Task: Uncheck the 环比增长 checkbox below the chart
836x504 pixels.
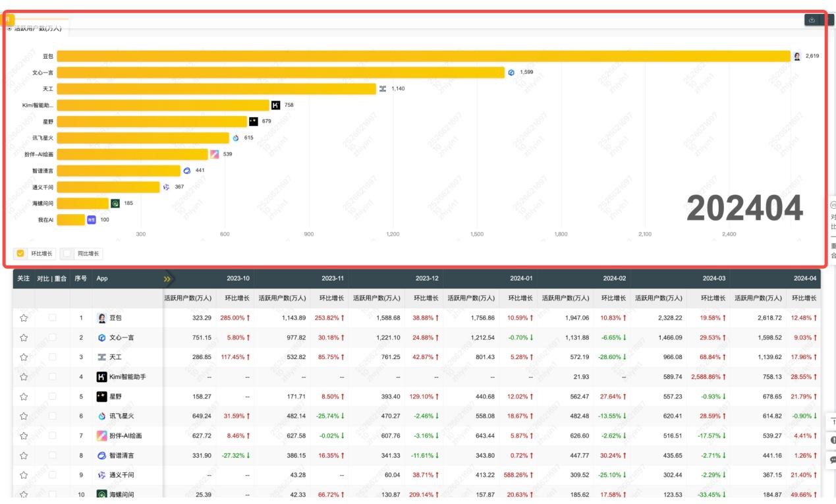Action: coord(20,254)
